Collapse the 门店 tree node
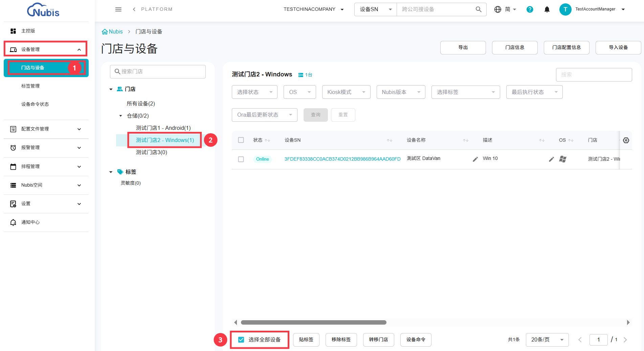The width and height of the screenshot is (644, 351). [111, 89]
